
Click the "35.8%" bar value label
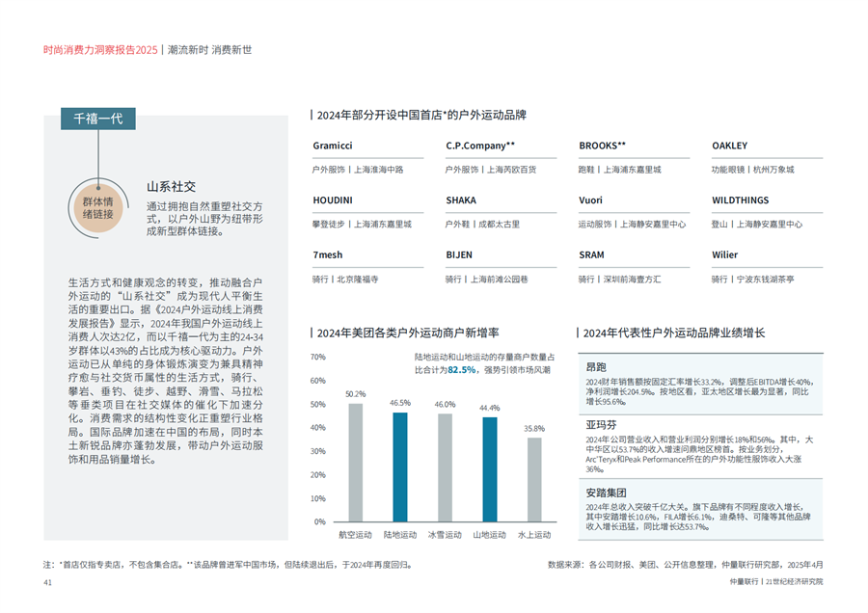click(x=534, y=429)
